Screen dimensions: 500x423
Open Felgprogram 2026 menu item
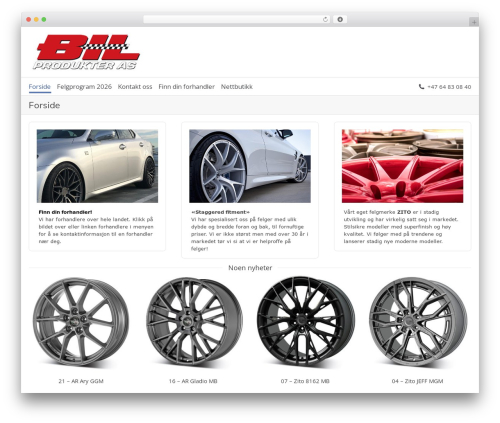click(84, 87)
